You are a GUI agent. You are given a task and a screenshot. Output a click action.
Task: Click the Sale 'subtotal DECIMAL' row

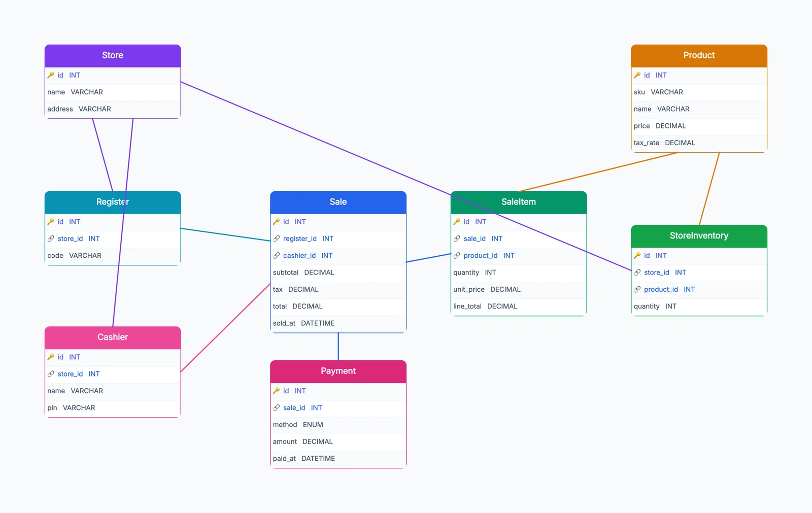(x=339, y=272)
